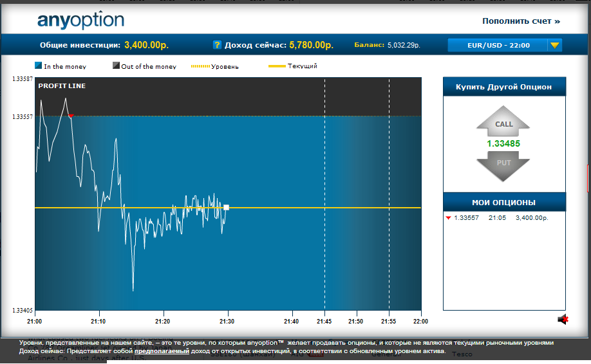The height and width of the screenshot is (364, 591).
Task: Click the Доход сейчас value 5,780.00р.
Action: [312, 45]
